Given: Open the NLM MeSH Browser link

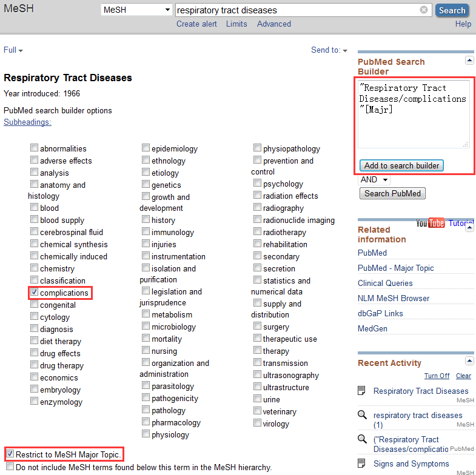Looking at the screenshot, I should [393, 298].
